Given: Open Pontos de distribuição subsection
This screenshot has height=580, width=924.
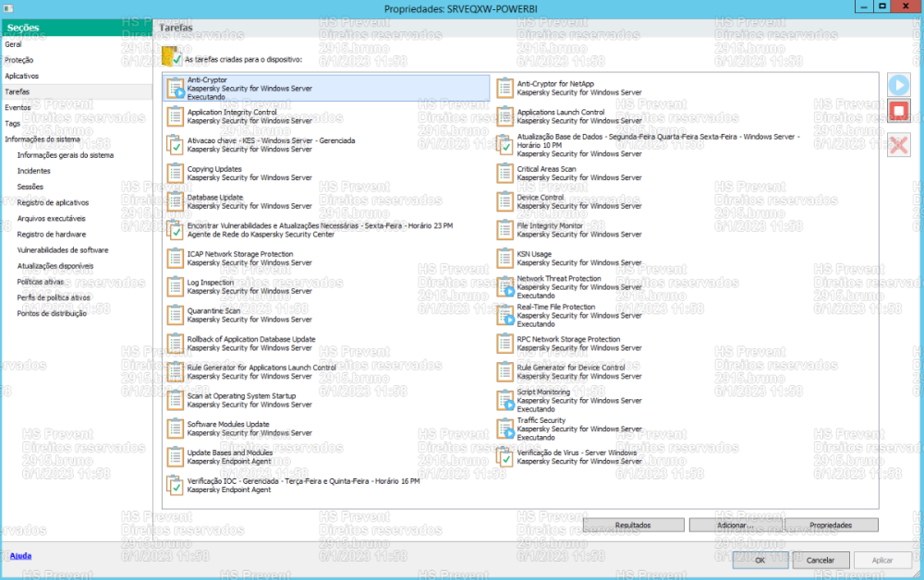Looking at the screenshot, I should [x=52, y=314].
